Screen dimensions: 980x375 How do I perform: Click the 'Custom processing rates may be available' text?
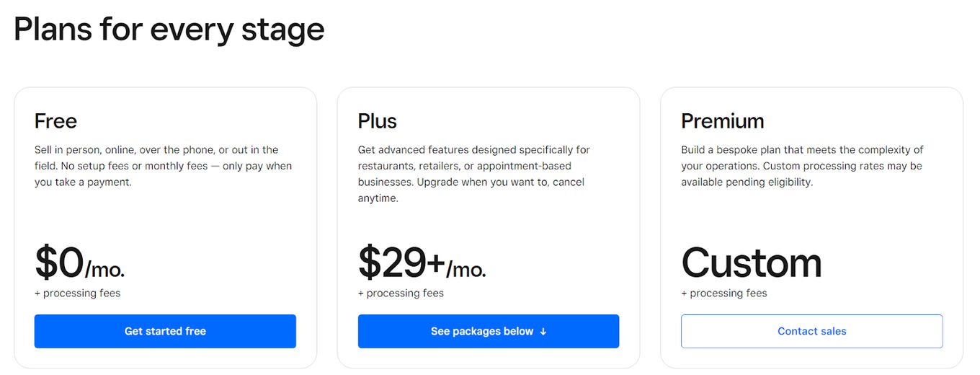point(801,174)
